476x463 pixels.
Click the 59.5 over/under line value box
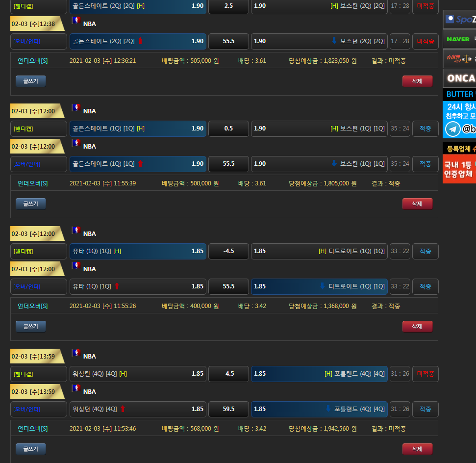coord(228,409)
